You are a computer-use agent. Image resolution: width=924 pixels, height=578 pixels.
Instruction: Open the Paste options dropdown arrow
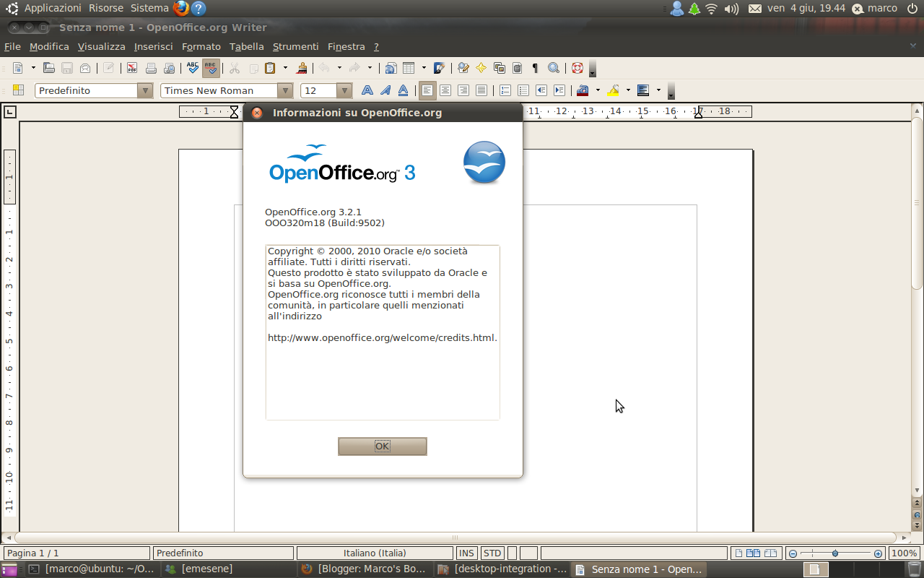tap(285, 68)
